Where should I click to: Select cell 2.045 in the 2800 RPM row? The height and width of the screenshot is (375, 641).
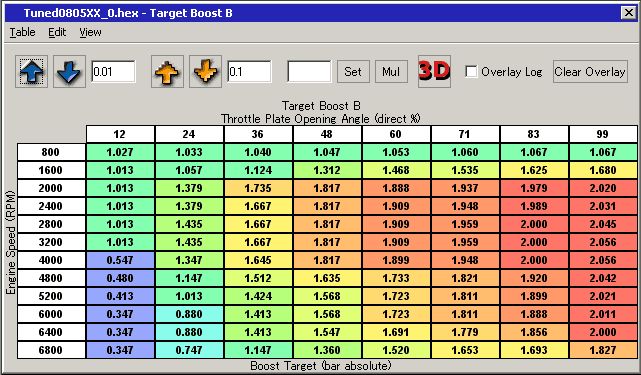coord(603,224)
